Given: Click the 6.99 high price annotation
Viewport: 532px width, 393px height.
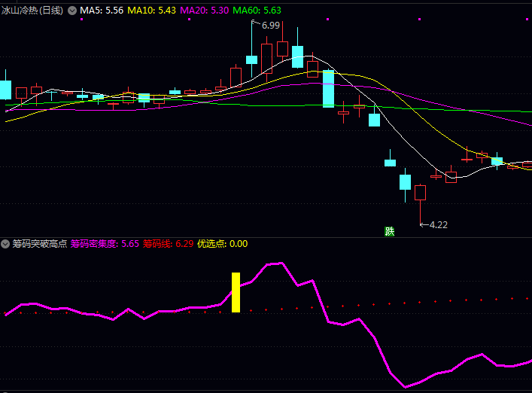Looking at the screenshot, I should coord(270,26).
